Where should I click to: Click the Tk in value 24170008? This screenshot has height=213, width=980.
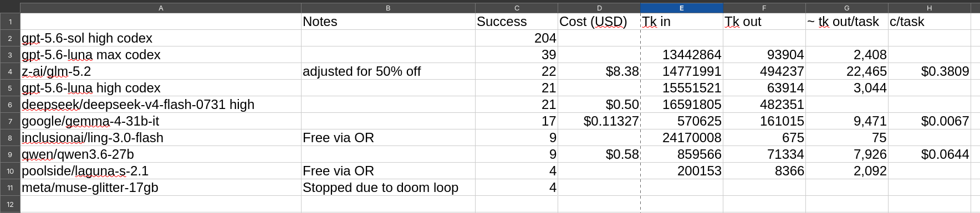pos(682,138)
